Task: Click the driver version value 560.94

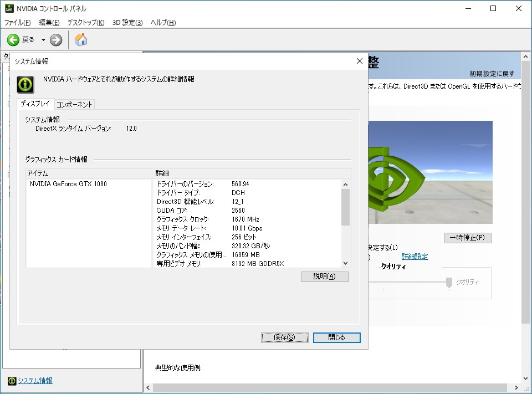Action: [240, 184]
